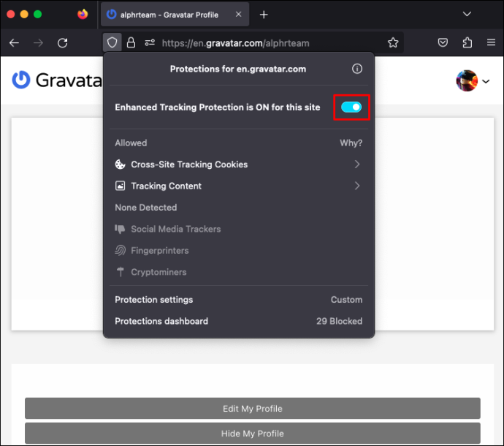Click the info icon in protections panel
The image size is (504, 446).
click(356, 69)
